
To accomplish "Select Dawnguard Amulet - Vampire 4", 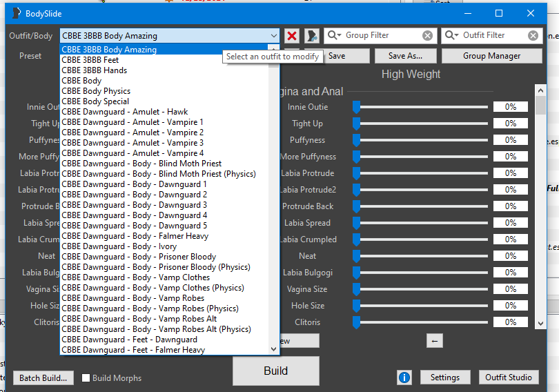I will pos(164,153).
